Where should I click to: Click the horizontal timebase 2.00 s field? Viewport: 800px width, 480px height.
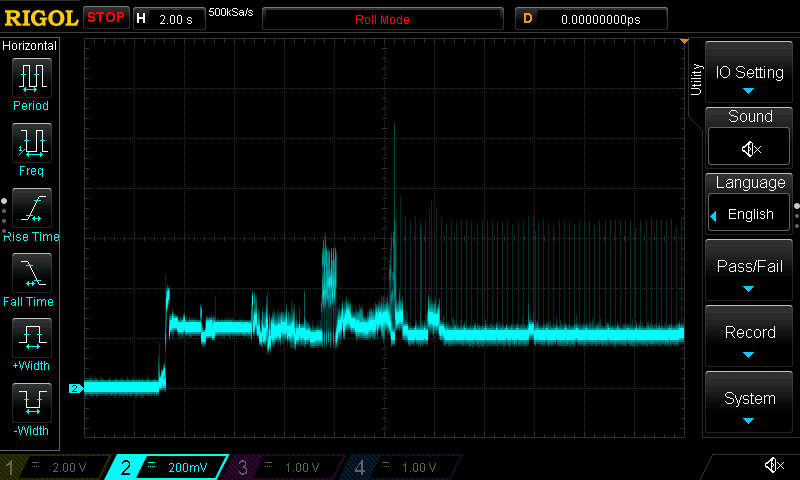[x=168, y=19]
